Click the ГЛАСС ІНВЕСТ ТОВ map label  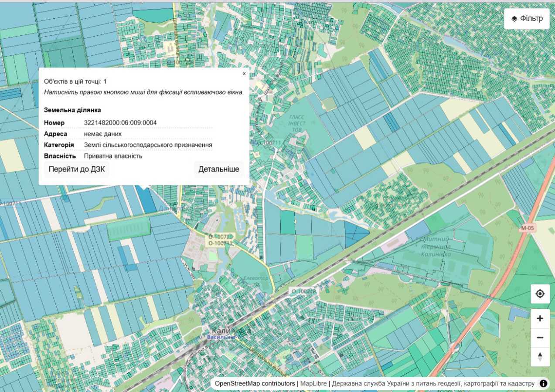(297, 123)
